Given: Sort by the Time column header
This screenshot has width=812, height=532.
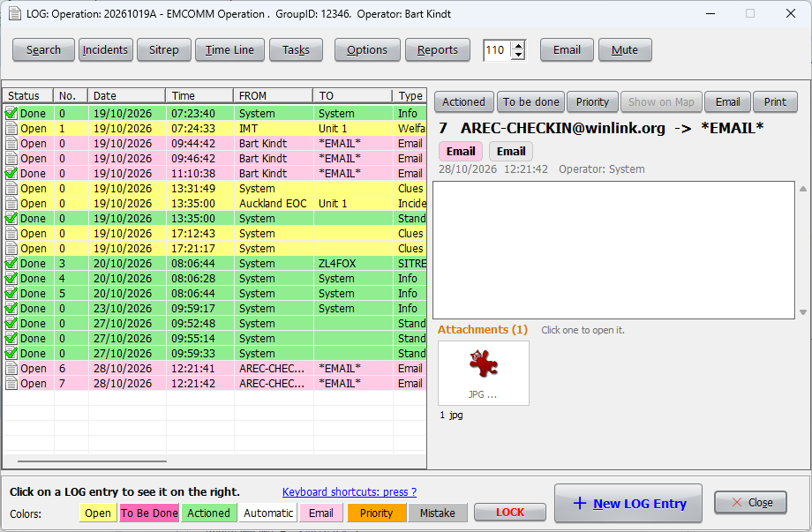Looking at the screenshot, I should [199, 96].
